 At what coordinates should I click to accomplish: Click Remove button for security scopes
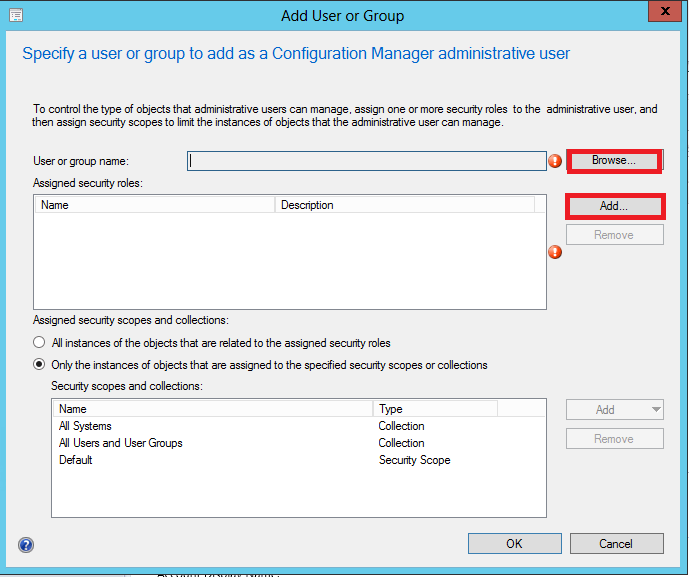coord(614,439)
